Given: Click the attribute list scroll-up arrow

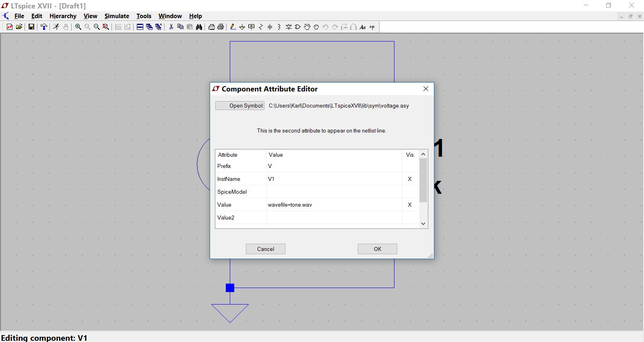Looking at the screenshot, I should point(423,154).
